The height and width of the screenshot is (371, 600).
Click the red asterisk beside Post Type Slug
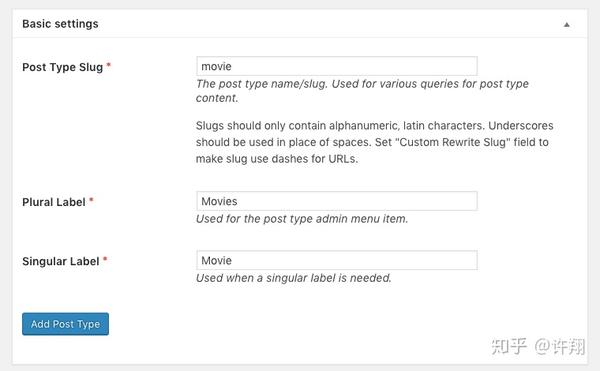tap(109, 65)
